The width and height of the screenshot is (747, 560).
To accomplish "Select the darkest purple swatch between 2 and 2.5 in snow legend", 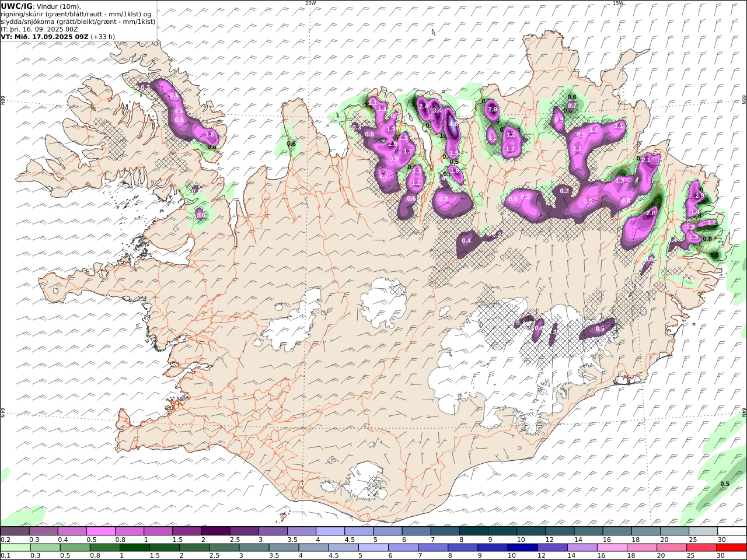I will pos(215,531).
